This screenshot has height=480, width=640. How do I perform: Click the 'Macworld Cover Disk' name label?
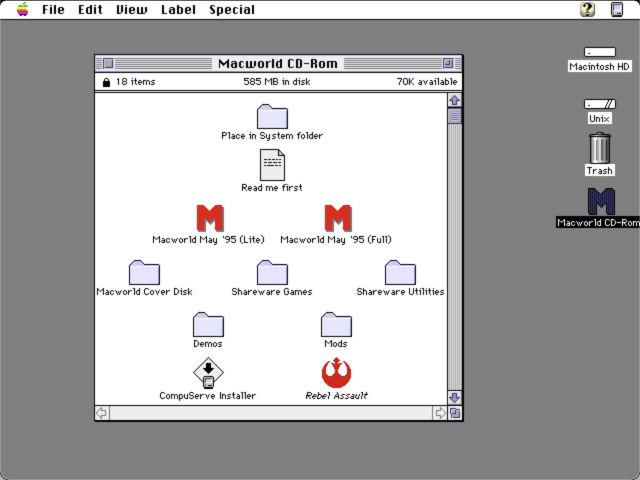144,291
